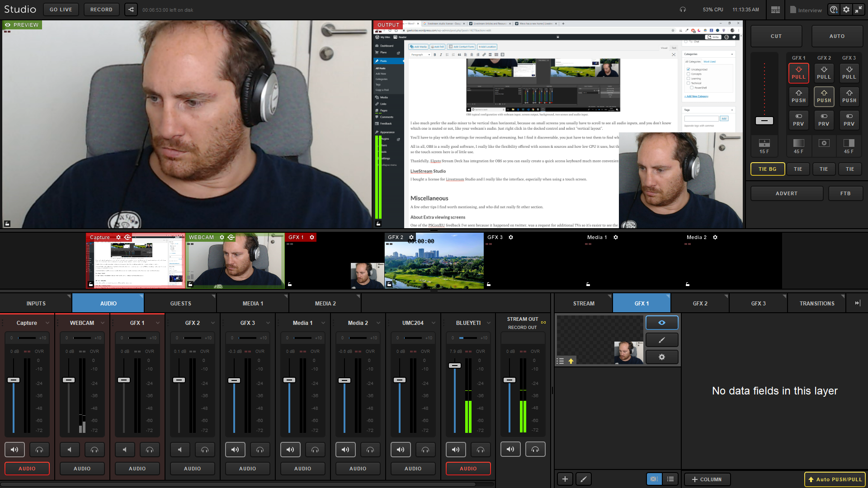
Task: Click headphone monitor icon on WEBCAM channel
Action: point(94,450)
